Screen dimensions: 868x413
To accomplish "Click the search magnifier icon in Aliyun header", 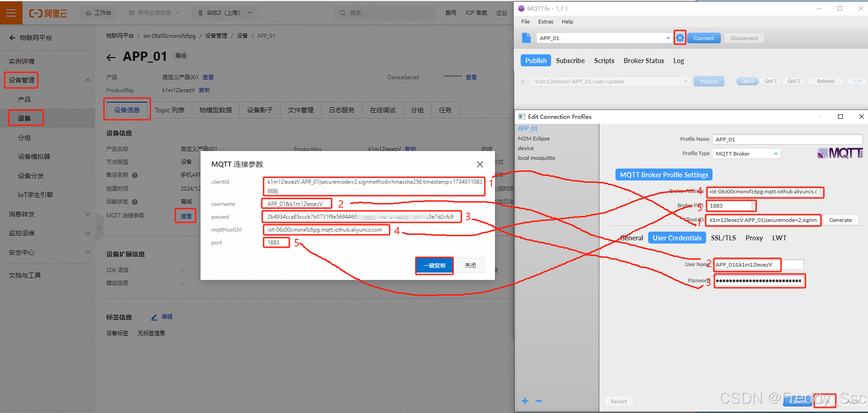I will pos(343,13).
